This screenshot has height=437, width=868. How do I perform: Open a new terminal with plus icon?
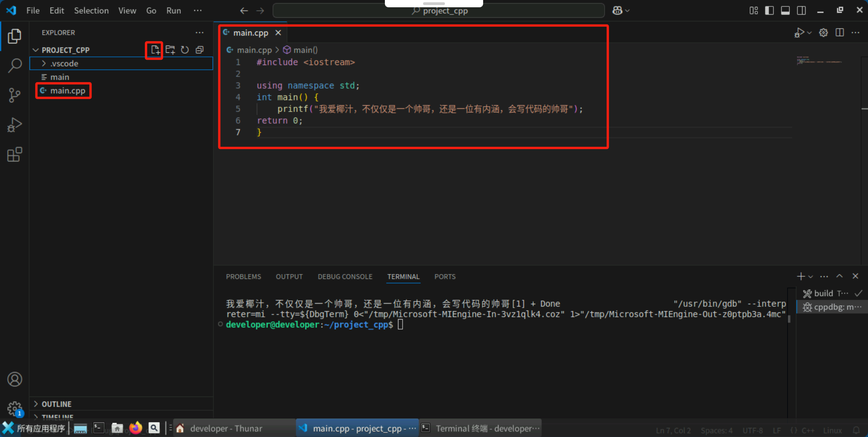click(800, 276)
